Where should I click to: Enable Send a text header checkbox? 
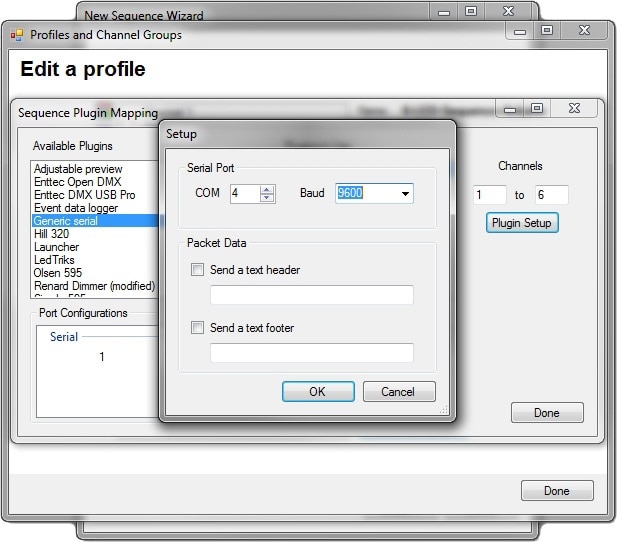[197, 270]
